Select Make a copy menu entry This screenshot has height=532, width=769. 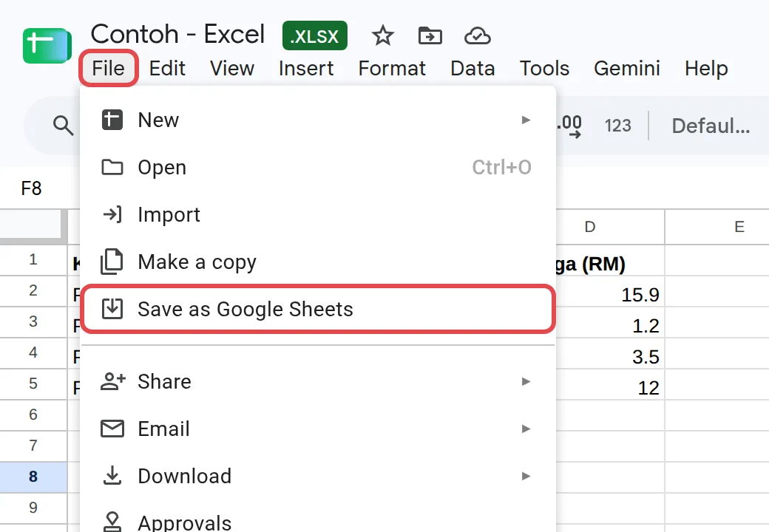[318, 262]
